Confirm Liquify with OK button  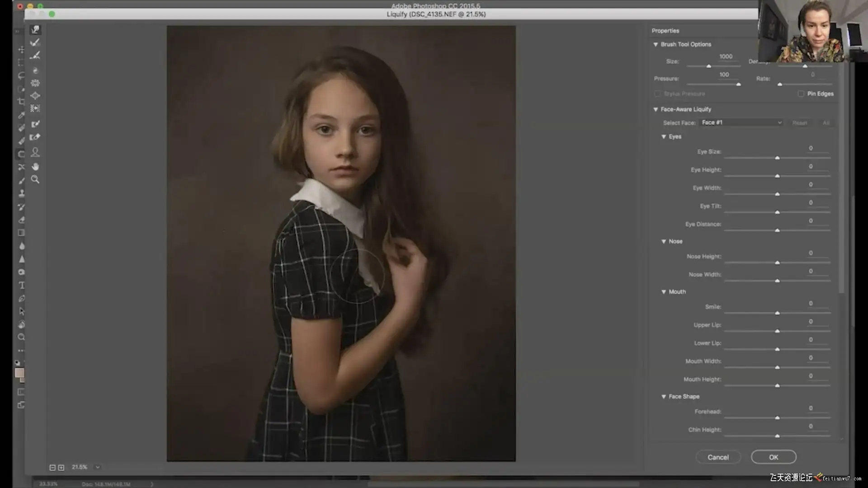coord(774,457)
